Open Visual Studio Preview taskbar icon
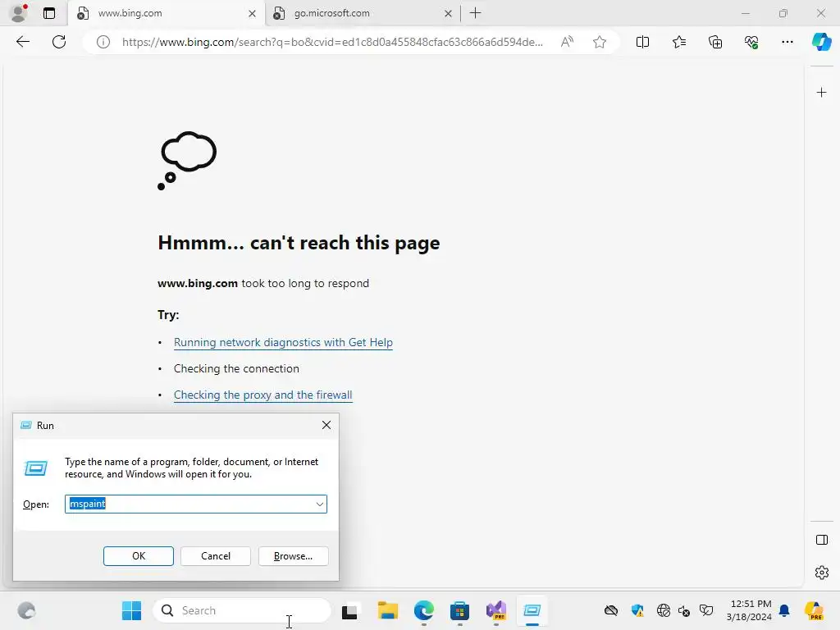 (x=496, y=610)
